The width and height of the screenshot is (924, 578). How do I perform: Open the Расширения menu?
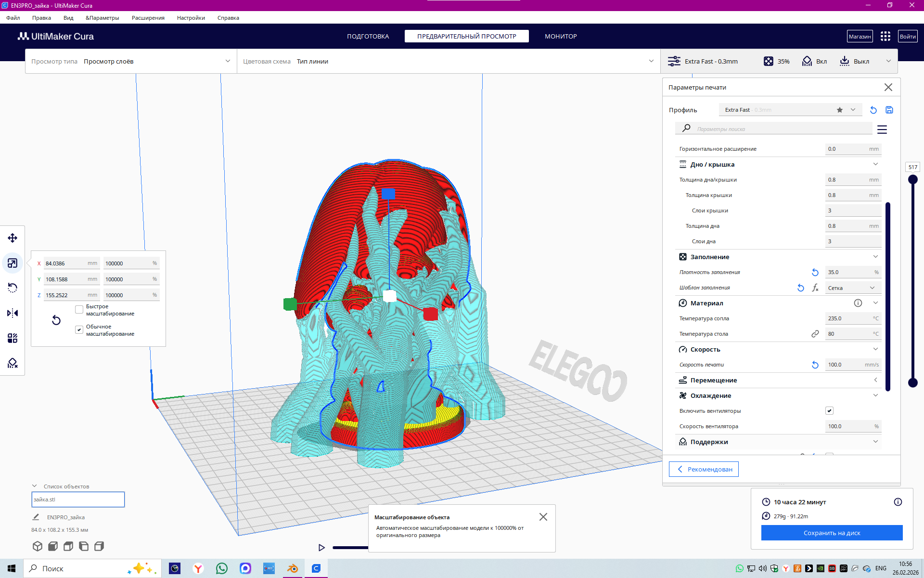[148, 18]
